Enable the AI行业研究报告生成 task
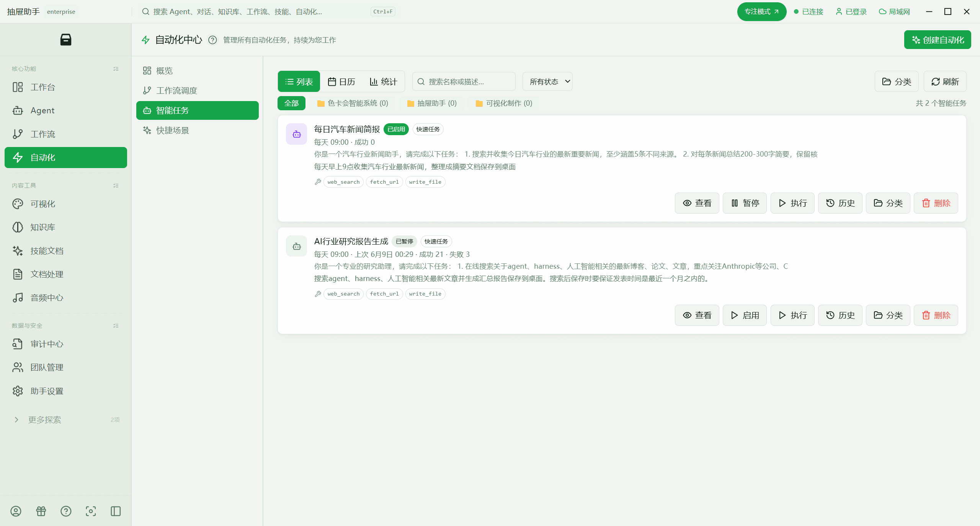This screenshot has width=980, height=526. (x=745, y=315)
